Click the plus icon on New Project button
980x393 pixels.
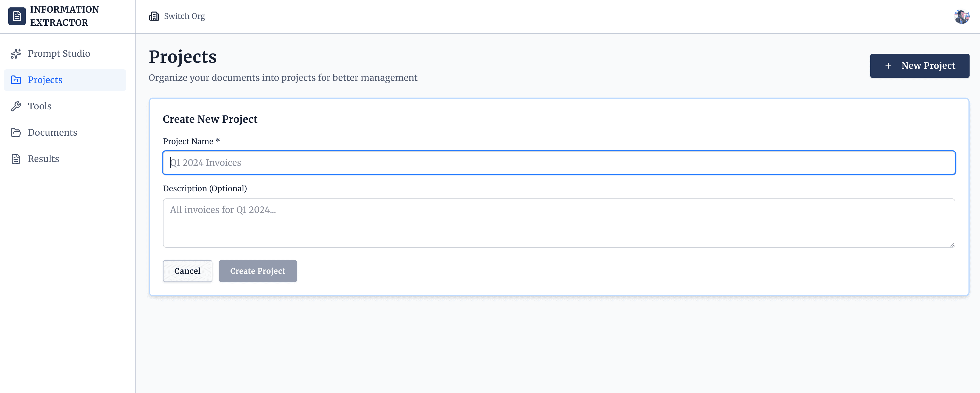click(x=888, y=66)
